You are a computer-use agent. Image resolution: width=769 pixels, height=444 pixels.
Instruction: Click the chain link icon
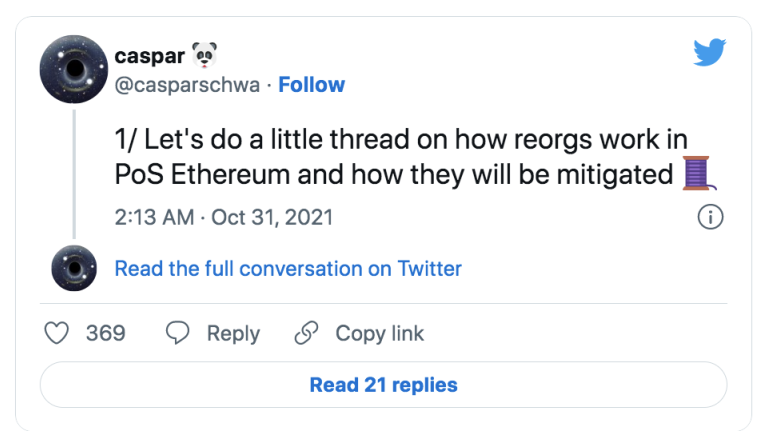307,333
